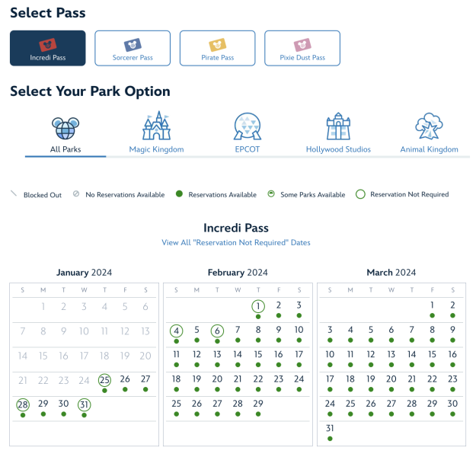
Task: Click February 29 in the calendar
Action: pyautogui.click(x=258, y=404)
